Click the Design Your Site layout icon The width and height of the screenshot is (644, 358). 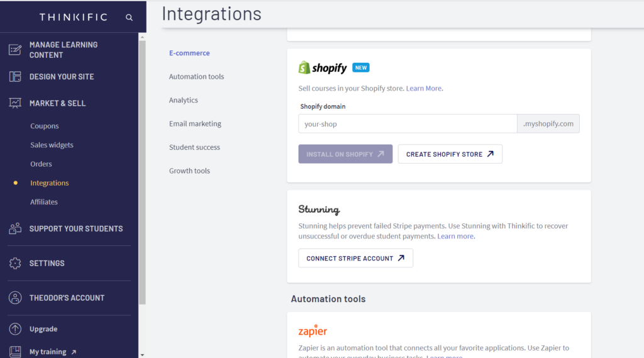tap(15, 77)
